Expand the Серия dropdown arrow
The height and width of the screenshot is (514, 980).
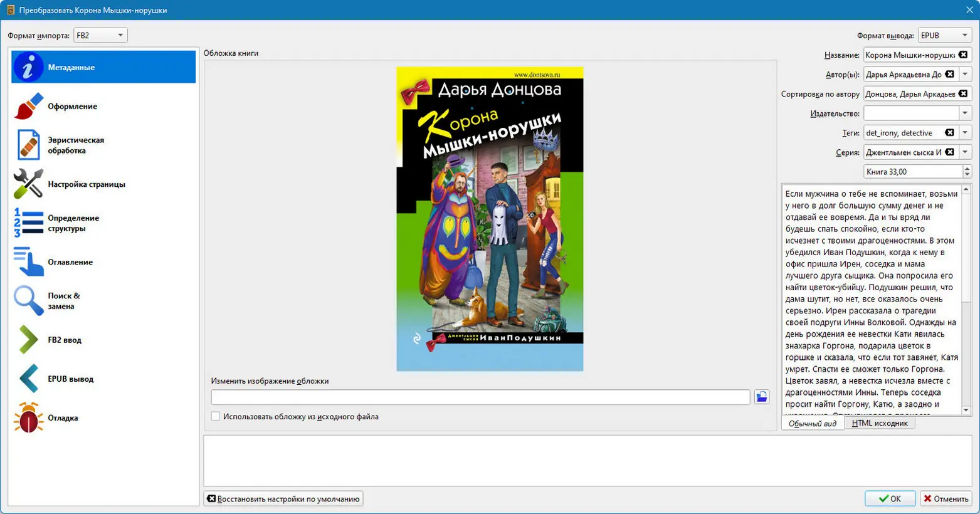click(966, 152)
